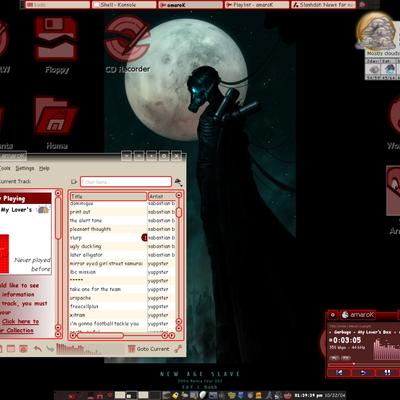Viewport: 400px width, 400px height.
Task: Switch to Playlist - amaroK taskbar entry
Action: coord(257,5)
